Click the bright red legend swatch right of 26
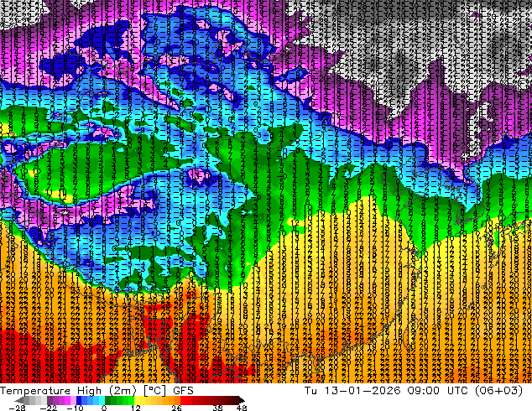 [x=183, y=400]
